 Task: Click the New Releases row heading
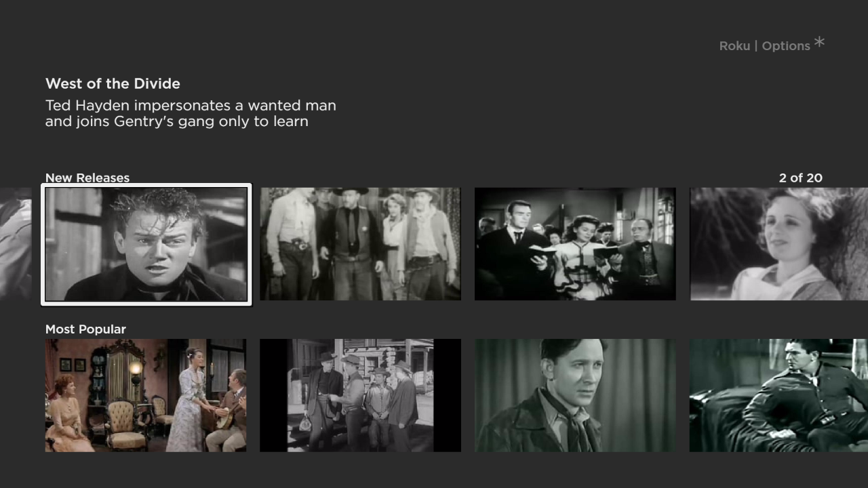87,178
